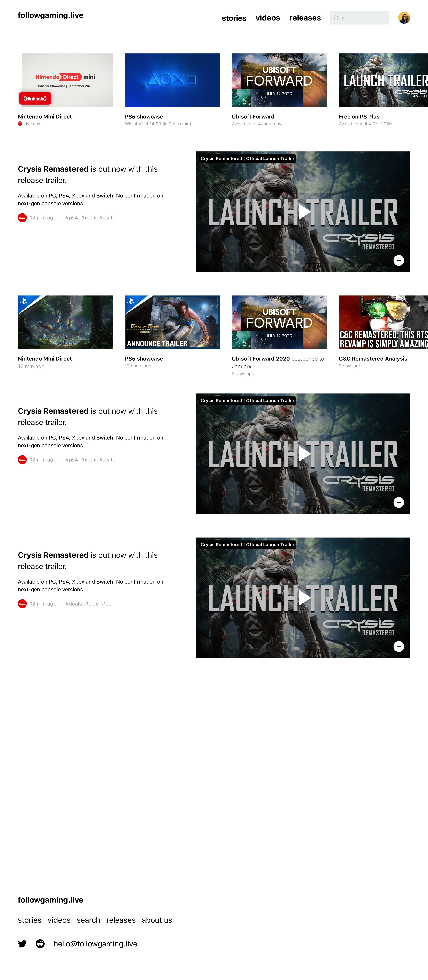Viewport: 428px width, 980px height.
Task: Open the PS5 showcase blue thumbnail at top
Action: (x=173, y=80)
